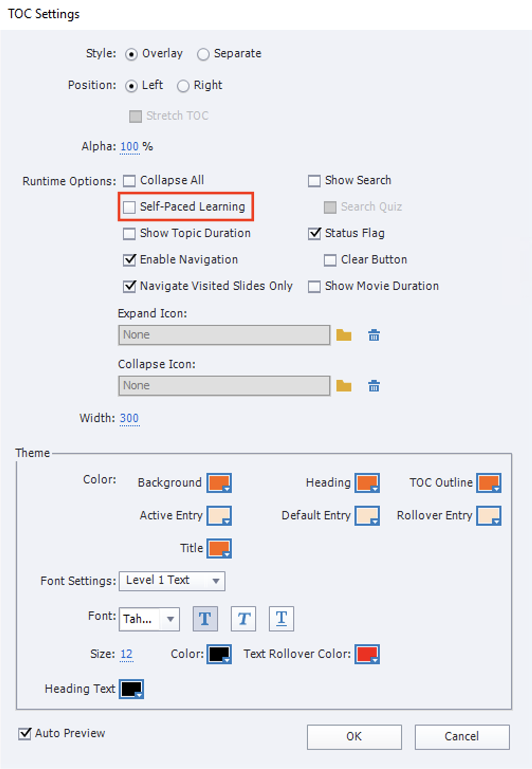The width and height of the screenshot is (532, 769).
Task: Apply underline text formatting
Action: [x=281, y=618]
